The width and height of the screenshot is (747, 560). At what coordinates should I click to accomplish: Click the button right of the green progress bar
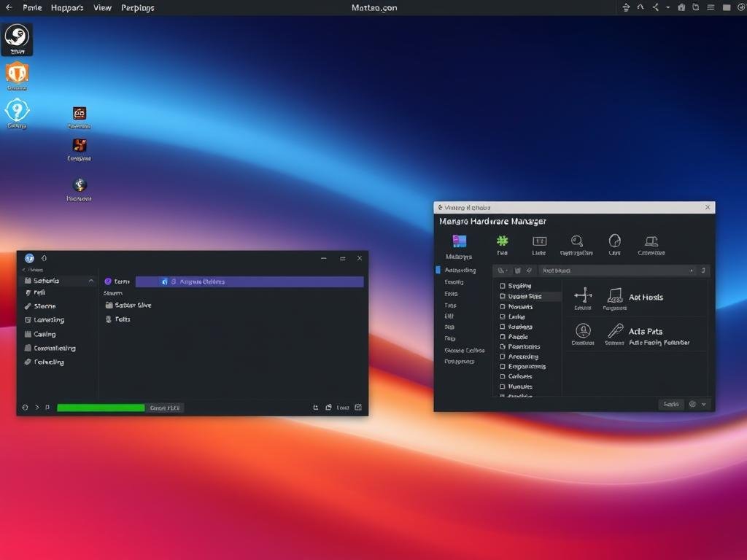[x=164, y=408]
